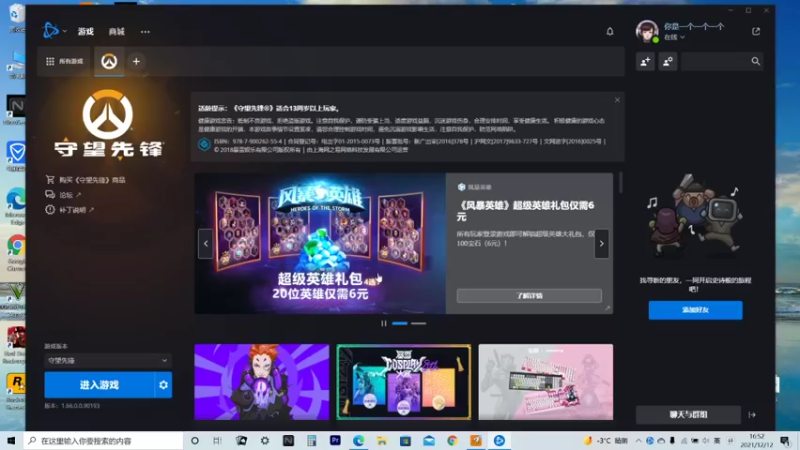
Task: Click the Windows taskbar search box
Action: click(103, 441)
